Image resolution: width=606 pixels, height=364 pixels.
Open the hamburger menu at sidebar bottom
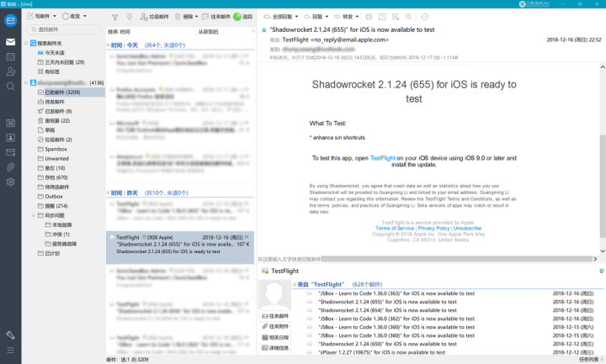[10, 350]
